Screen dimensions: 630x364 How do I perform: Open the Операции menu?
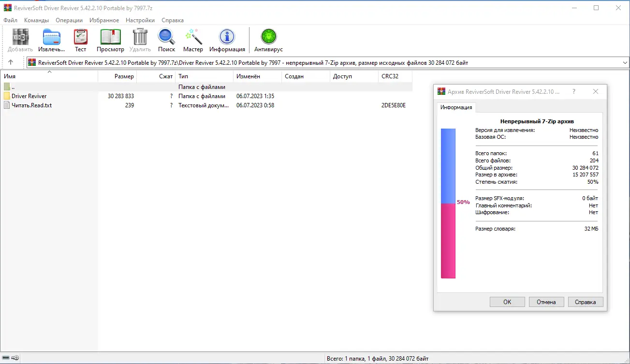(x=69, y=20)
